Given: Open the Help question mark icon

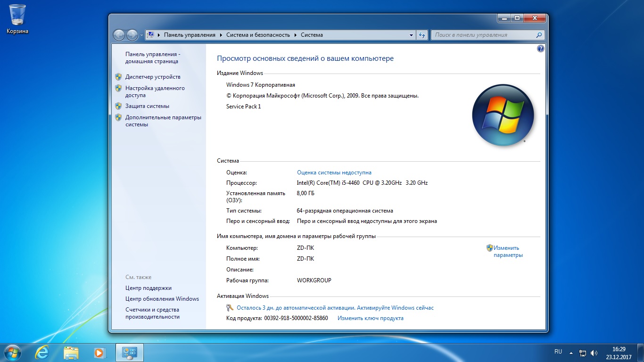Looking at the screenshot, I should 540,49.
